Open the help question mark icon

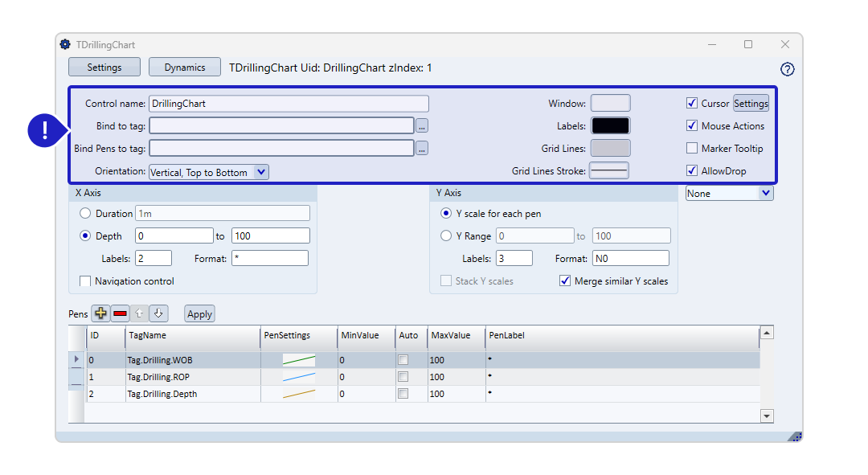pos(787,69)
